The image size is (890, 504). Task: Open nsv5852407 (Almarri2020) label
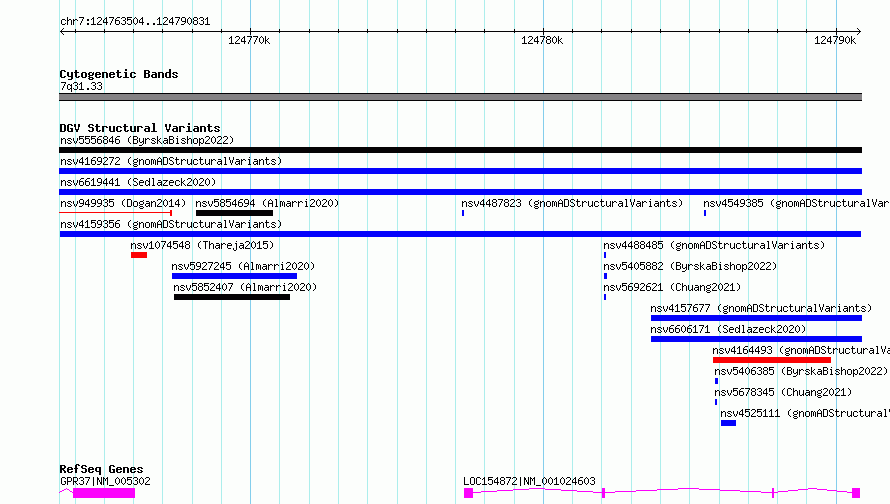coord(245,287)
